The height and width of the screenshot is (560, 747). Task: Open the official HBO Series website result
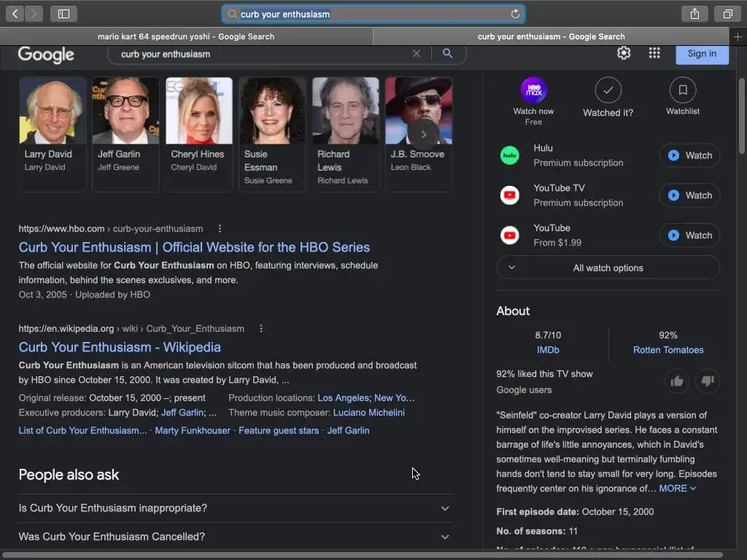194,247
